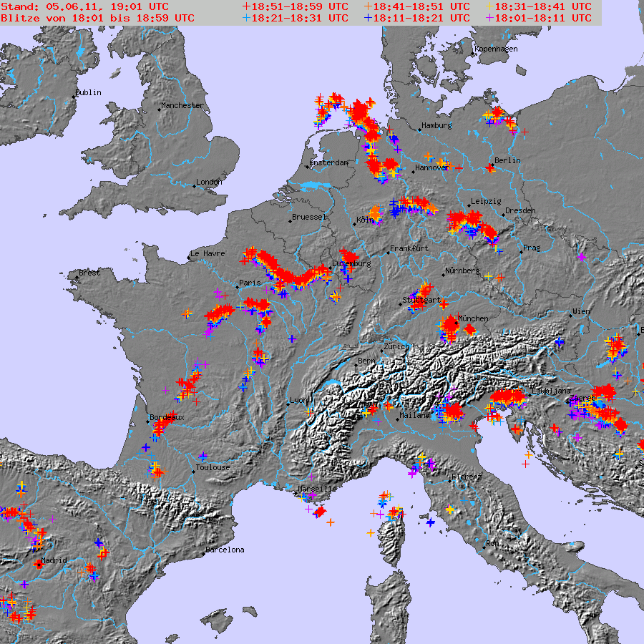The image size is (644, 644).
Task: Click the Toulouse city label
Action: click(x=213, y=468)
